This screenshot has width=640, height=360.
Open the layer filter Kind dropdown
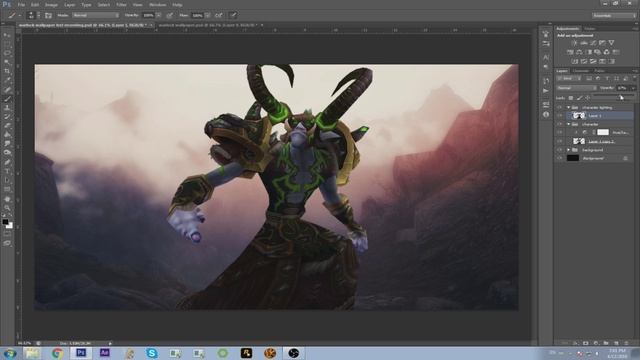570,78
